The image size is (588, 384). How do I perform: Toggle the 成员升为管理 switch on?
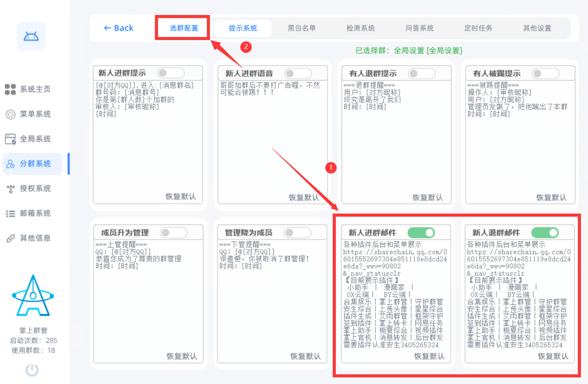tap(173, 233)
